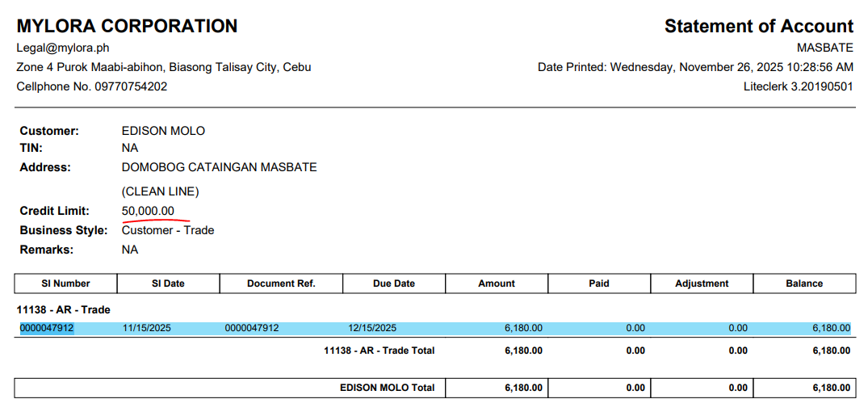868x420 pixels.
Task: Click the Statement of Account heading
Action: (x=758, y=26)
